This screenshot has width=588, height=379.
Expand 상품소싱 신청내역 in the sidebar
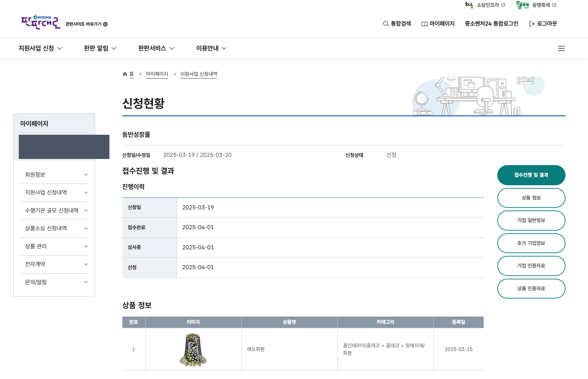click(54, 229)
